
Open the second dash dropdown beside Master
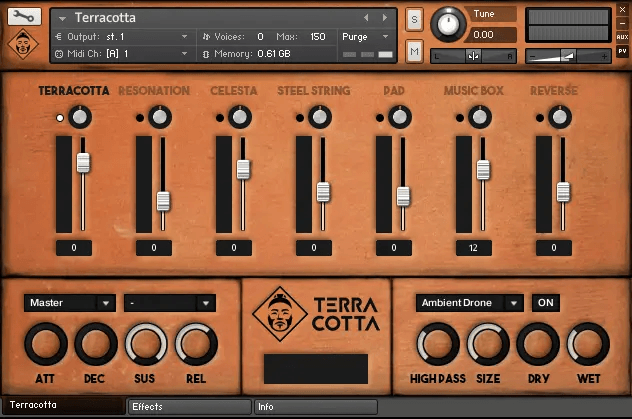pos(170,303)
